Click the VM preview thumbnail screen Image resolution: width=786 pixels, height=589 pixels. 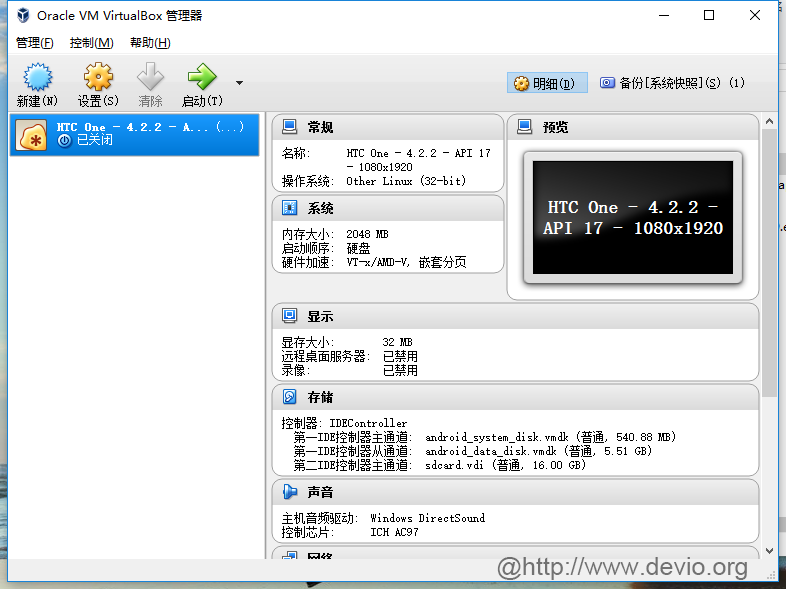[633, 218]
